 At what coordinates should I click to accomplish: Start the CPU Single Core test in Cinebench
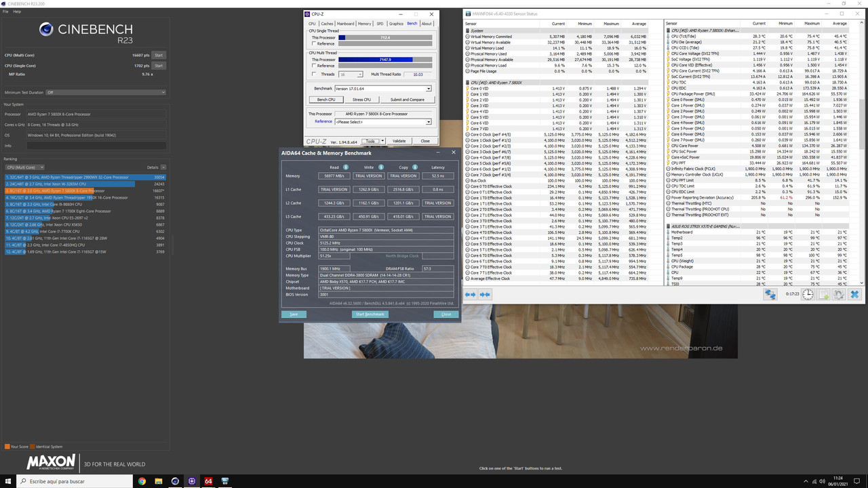tap(158, 66)
